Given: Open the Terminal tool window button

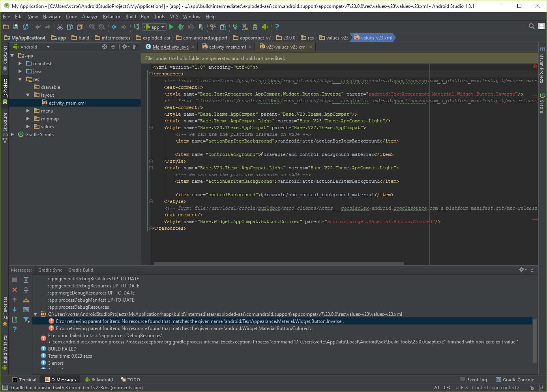Looking at the screenshot, I should click(x=24, y=380).
